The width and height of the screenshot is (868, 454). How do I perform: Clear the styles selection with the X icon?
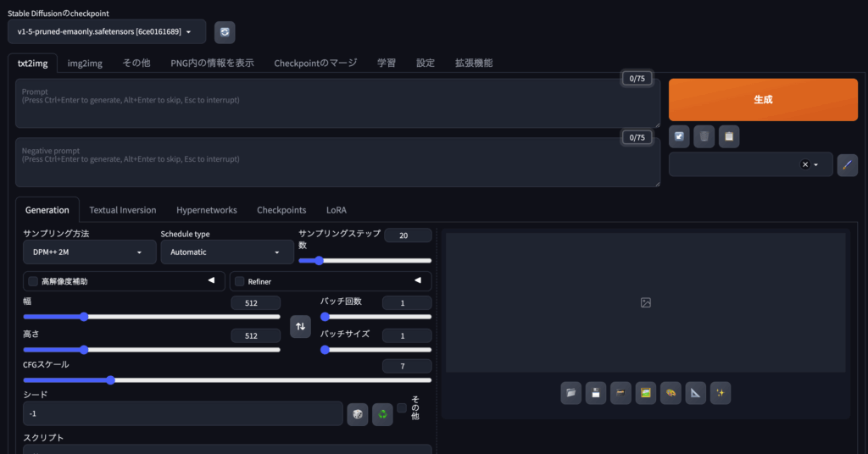(805, 164)
